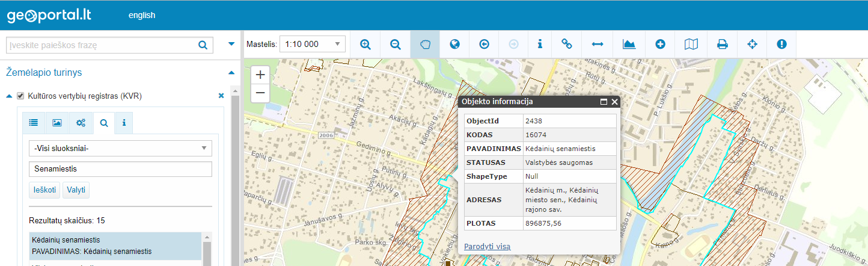Follow the Parodyti visą link
This screenshot has width=868, height=266.
pos(487,246)
